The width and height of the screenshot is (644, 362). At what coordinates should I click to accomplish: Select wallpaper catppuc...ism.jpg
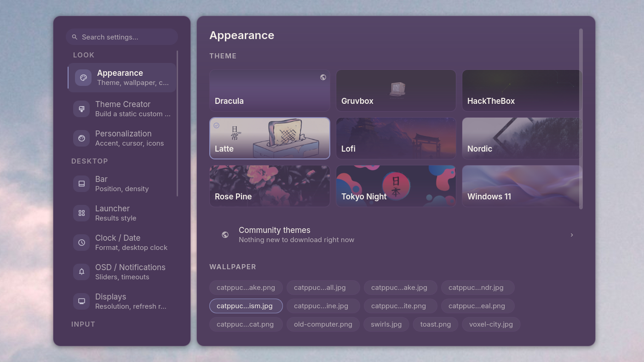[x=246, y=306]
